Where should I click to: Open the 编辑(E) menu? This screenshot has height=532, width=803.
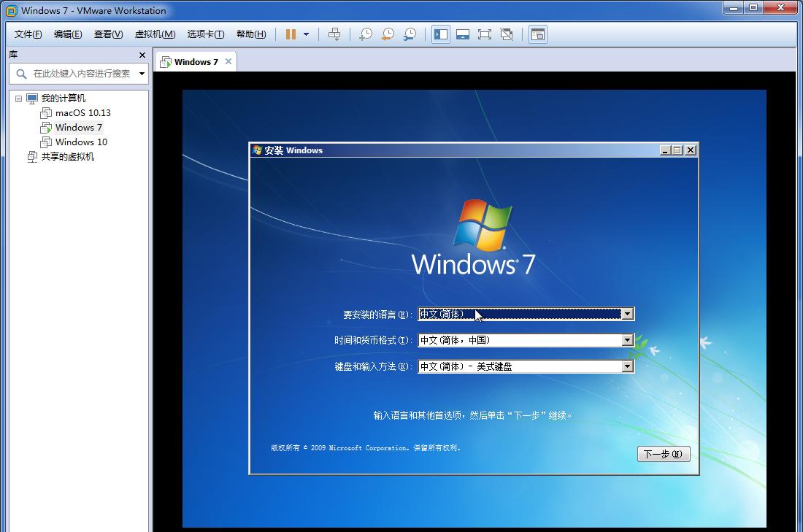click(68, 34)
